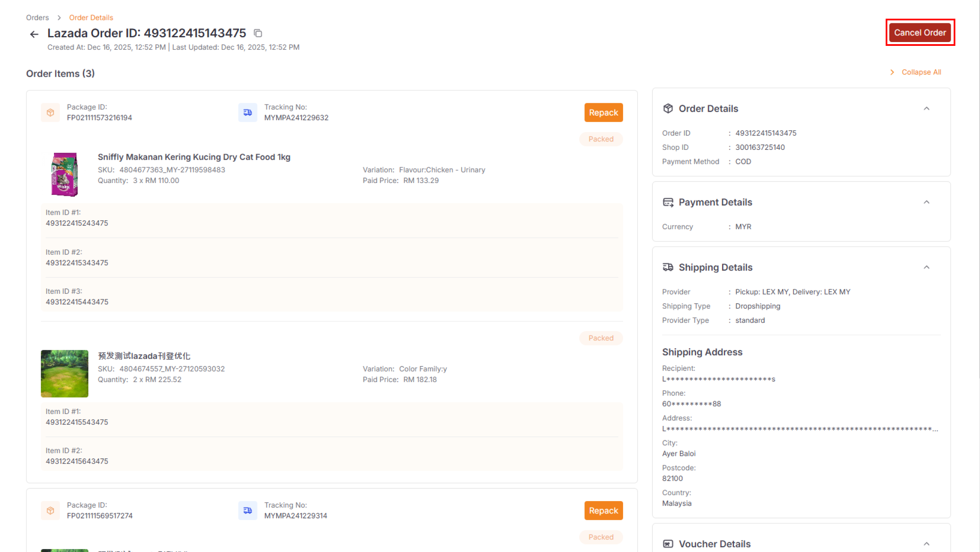This screenshot has width=980, height=552.
Task: Collapse the Voucher Details section
Action: click(927, 544)
